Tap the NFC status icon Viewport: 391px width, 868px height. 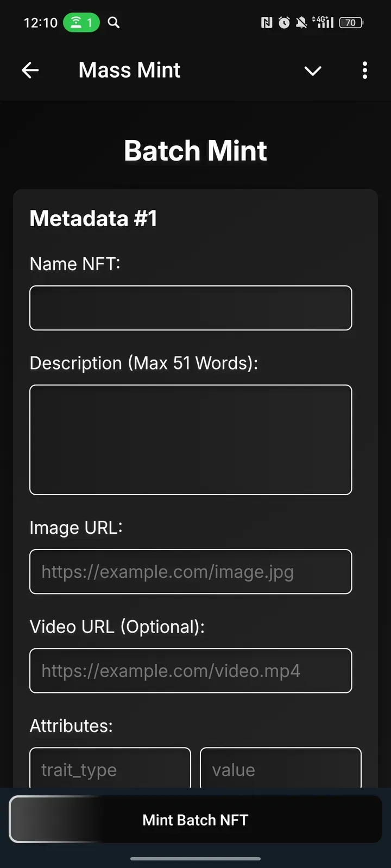(267, 23)
